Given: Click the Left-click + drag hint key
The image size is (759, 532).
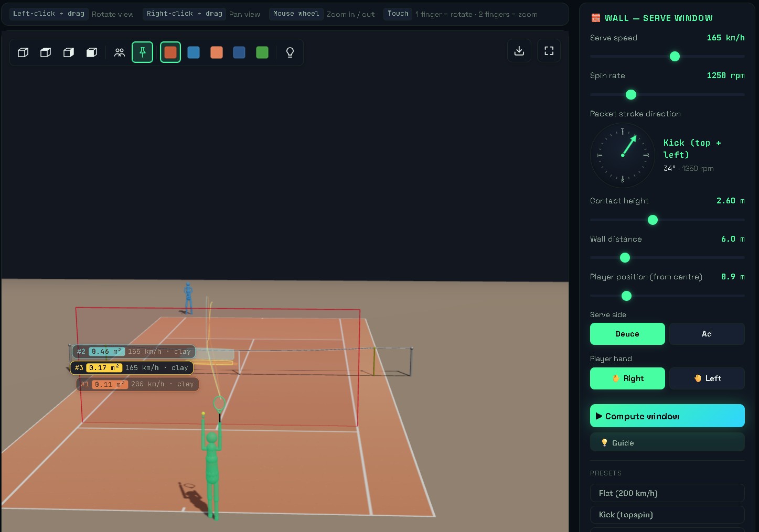Looking at the screenshot, I should point(49,14).
